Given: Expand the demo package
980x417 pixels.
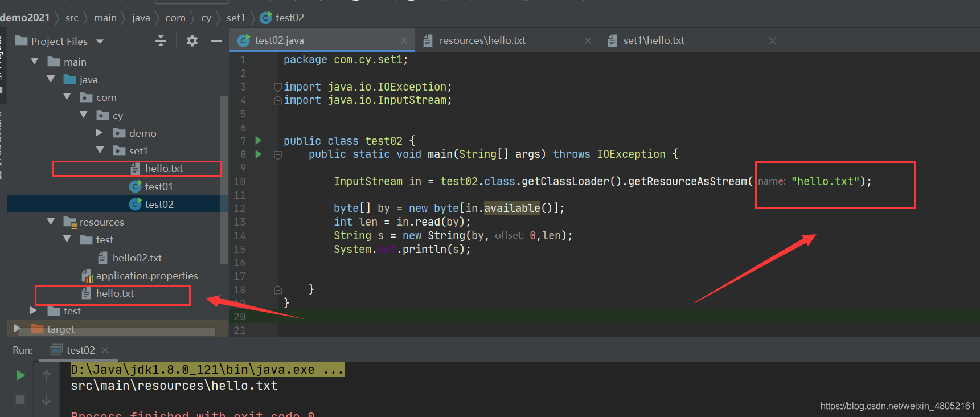Looking at the screenshot, I should 100,132.
